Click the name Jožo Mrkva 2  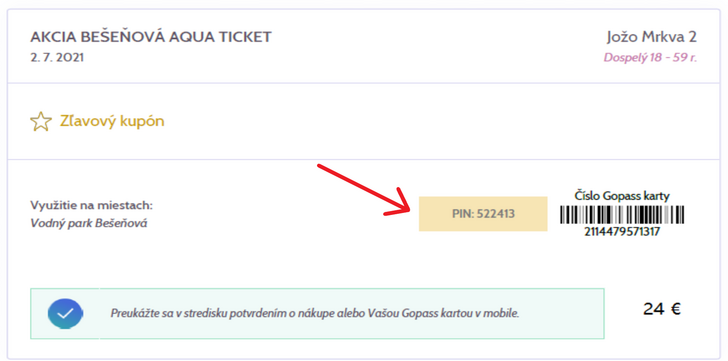[652, 37]
